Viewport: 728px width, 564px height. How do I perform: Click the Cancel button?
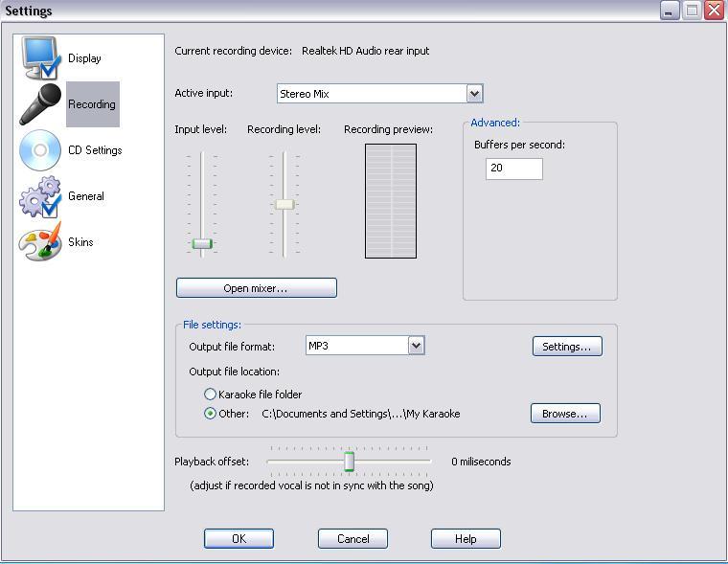tap(353, 538)
